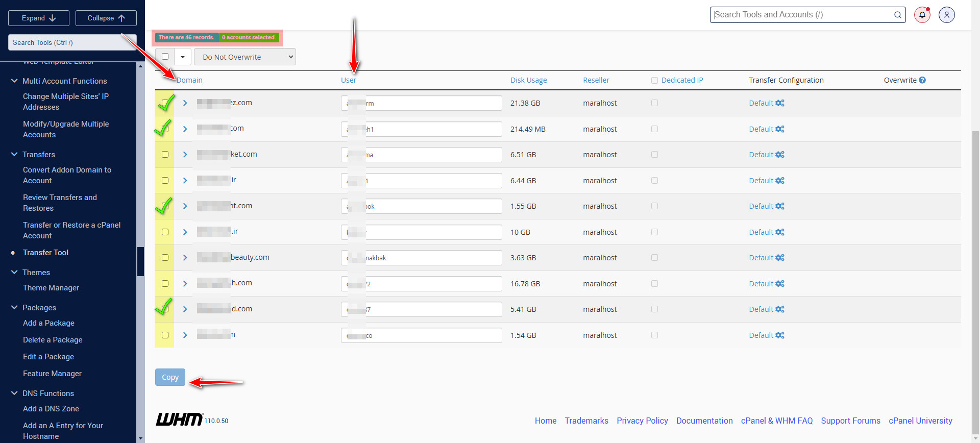Open transfer configuration gears for 10 GB account
This screenshot has width=980, height=443.
click(x=779, y=232)
